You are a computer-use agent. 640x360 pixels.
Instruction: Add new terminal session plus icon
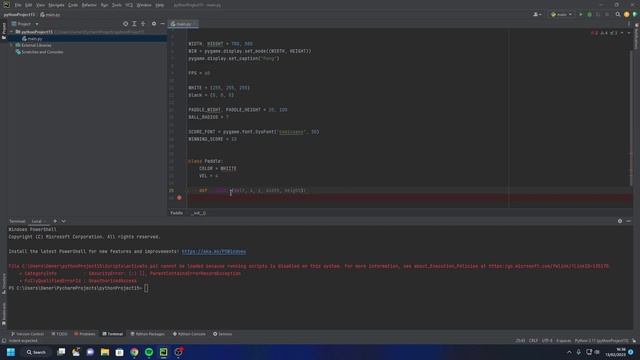coord(55,221)
